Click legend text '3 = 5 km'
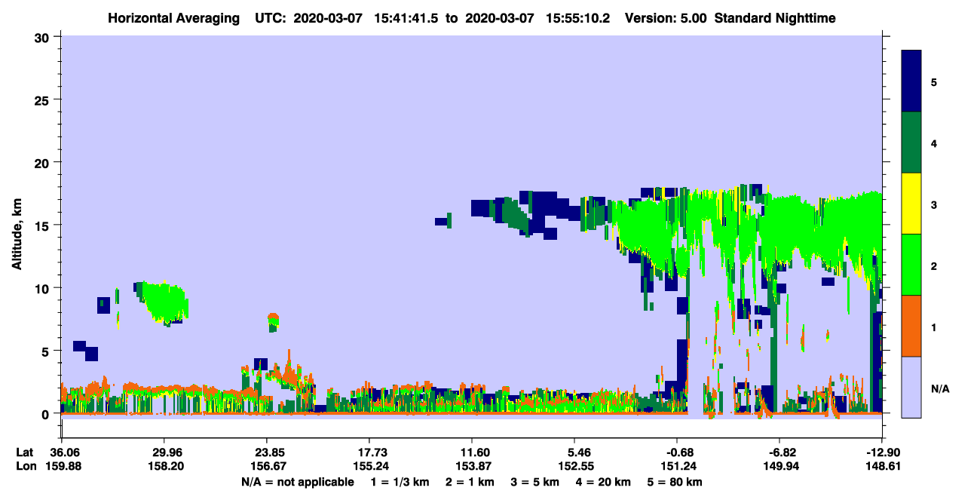This screenshot has width=980, height=503. click(535, 482)
